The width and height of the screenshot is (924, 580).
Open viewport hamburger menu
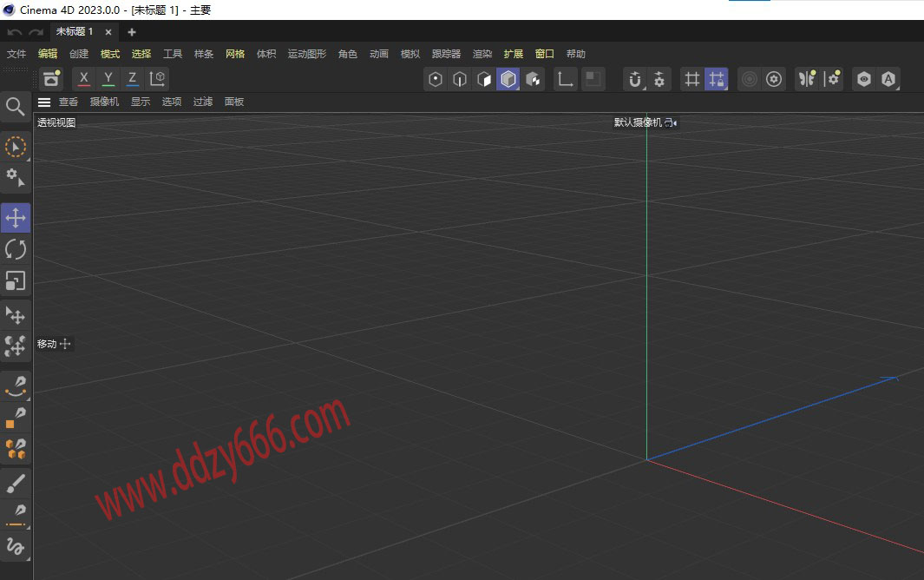(44, 102)
